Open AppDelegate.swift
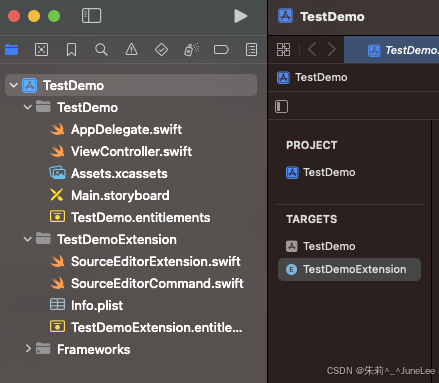This screenshot has height=383, width=439. click(126, 129)
